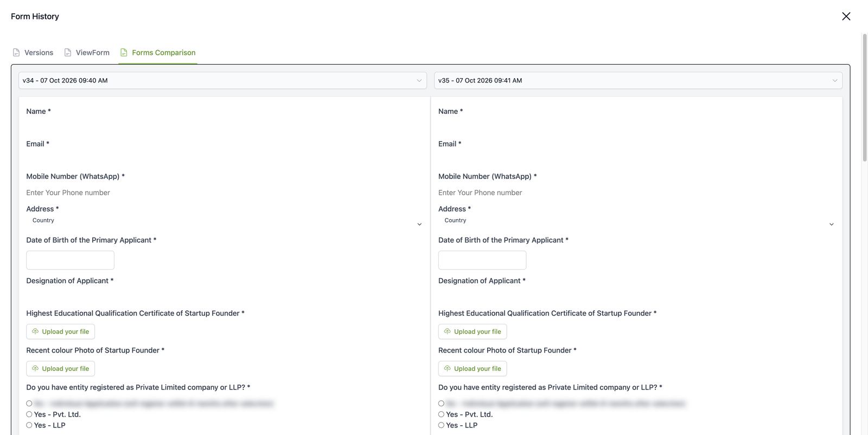868x435 pixels.
Task: Select "Yes - Pvt. Ltd." radio in v34 form
Action: click(29, 414)
